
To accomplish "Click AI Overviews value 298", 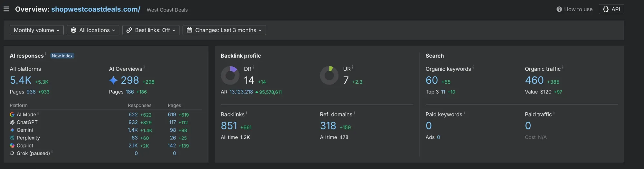I will point(130,80).
